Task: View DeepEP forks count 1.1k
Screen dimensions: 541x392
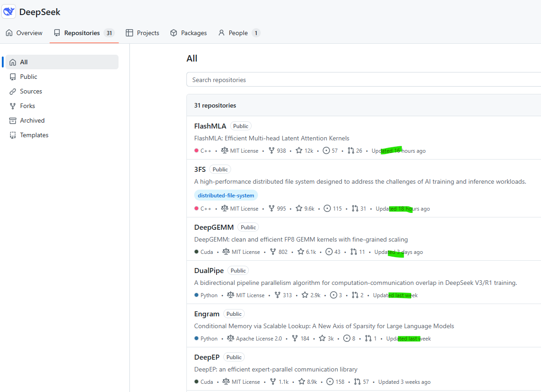Action: (x=279, y=382)
